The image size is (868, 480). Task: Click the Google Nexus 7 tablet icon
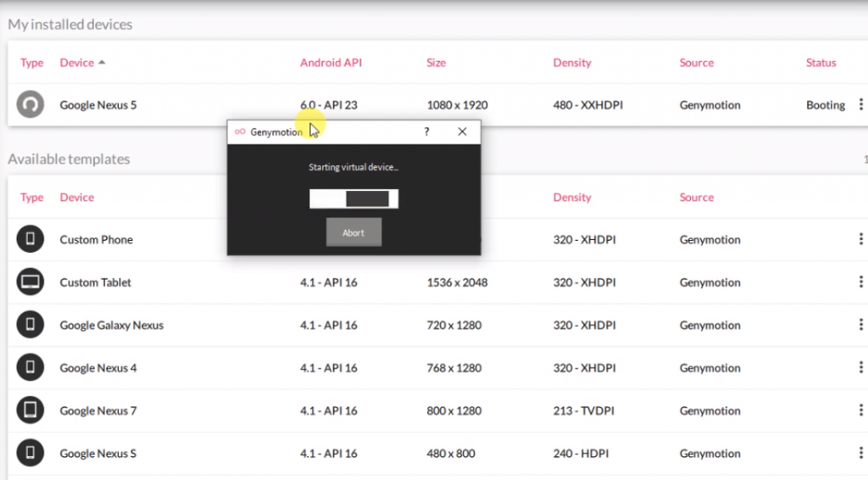pyautogui.click(x=30, y=410)
